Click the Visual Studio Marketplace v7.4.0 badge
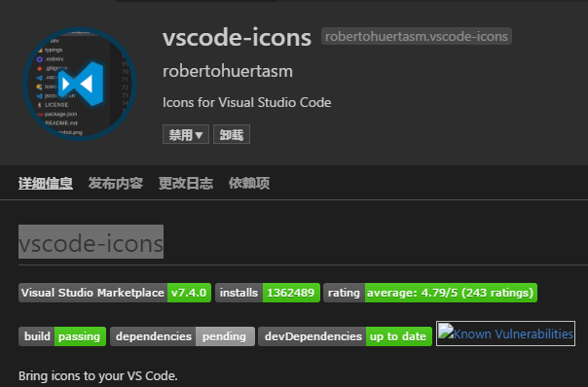Viewport: 588px width, 387px height. (x=115, y=293)
